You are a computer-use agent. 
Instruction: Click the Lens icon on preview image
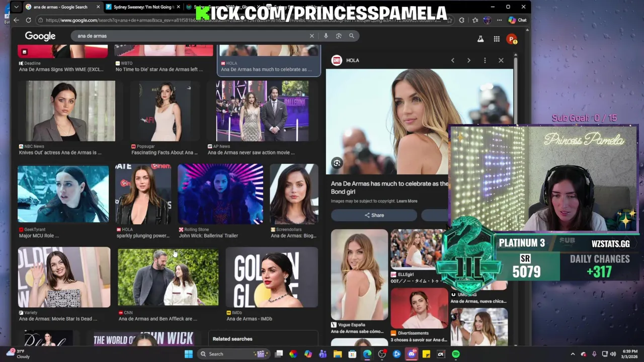click(x=337, y=163)
